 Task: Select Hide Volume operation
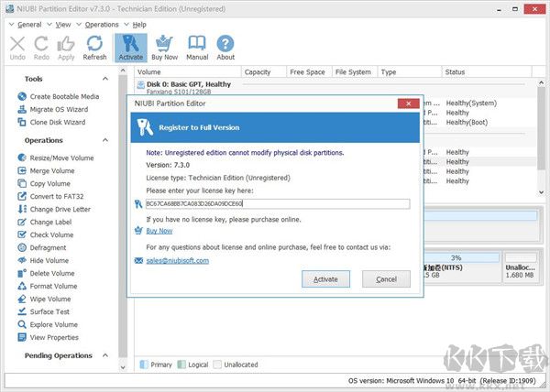[43, 260]
